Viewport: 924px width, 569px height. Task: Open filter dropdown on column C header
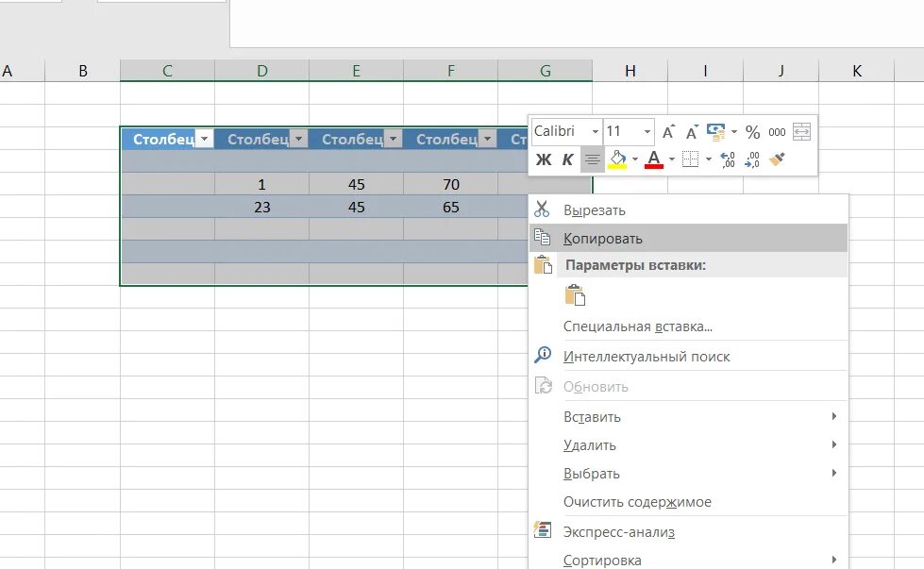205,139
